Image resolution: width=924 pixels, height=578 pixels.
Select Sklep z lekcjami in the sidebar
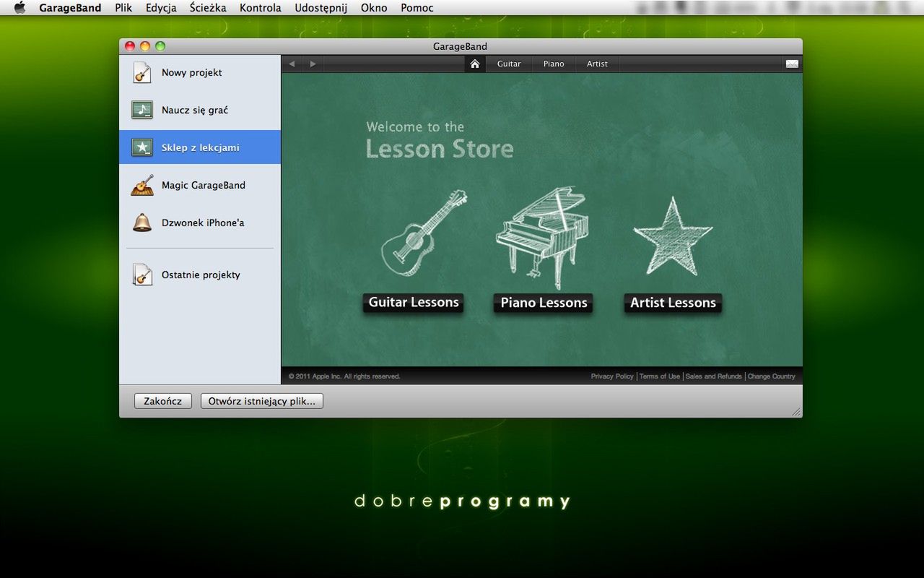click(200, 147)
